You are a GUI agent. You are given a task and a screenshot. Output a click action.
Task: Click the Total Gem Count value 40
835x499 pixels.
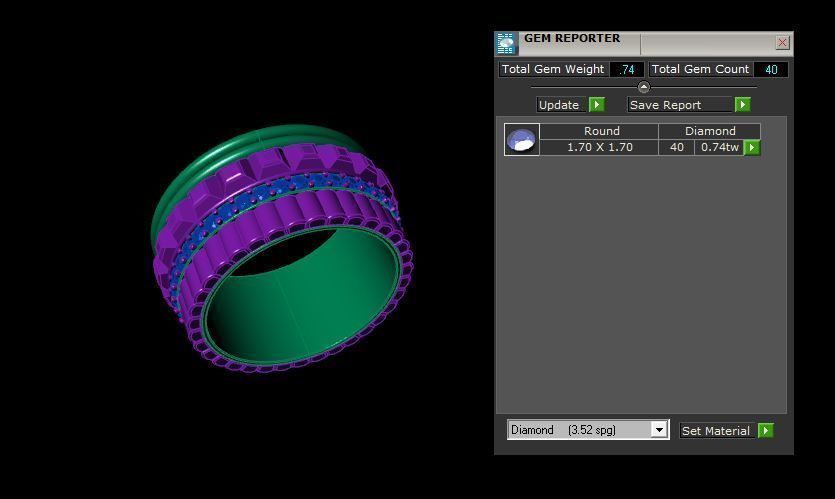click(x=771, y=70)
